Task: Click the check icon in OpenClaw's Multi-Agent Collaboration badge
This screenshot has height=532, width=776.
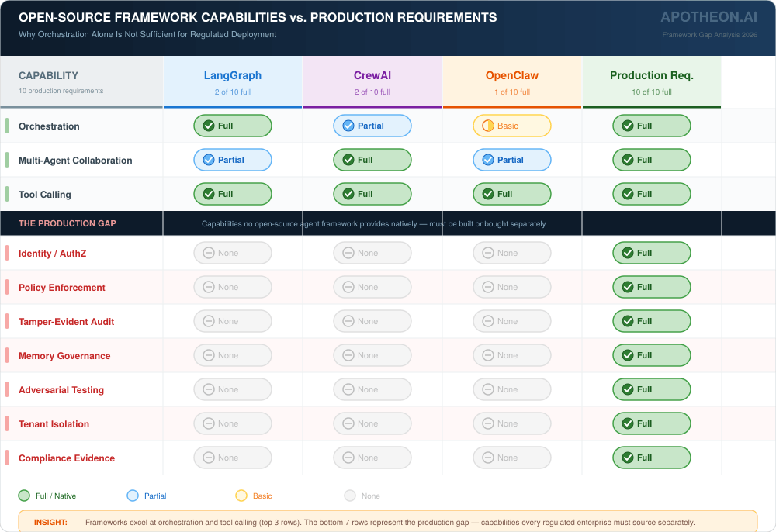Action: [x=488, y=160]
